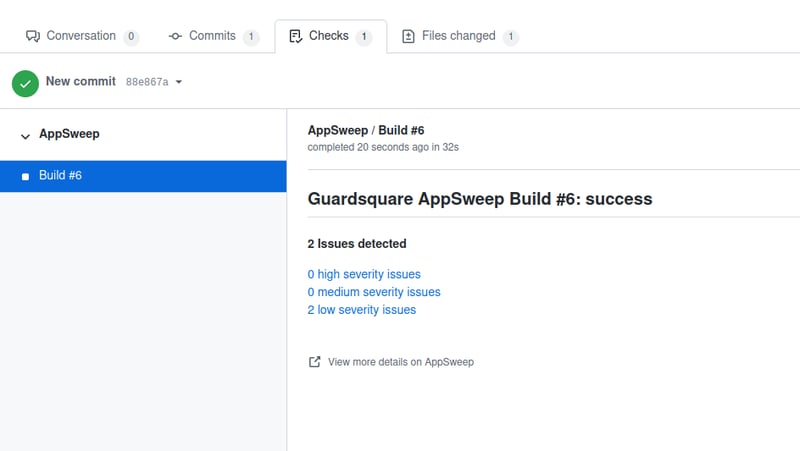Click the external link icon
The image size is (800, 451).
tap(314, 362)
